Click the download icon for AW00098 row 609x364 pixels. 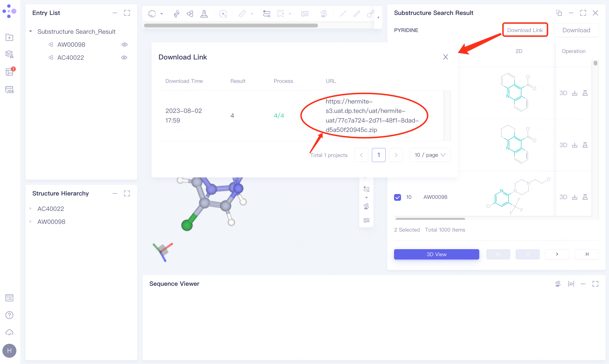tap(574, 197)
